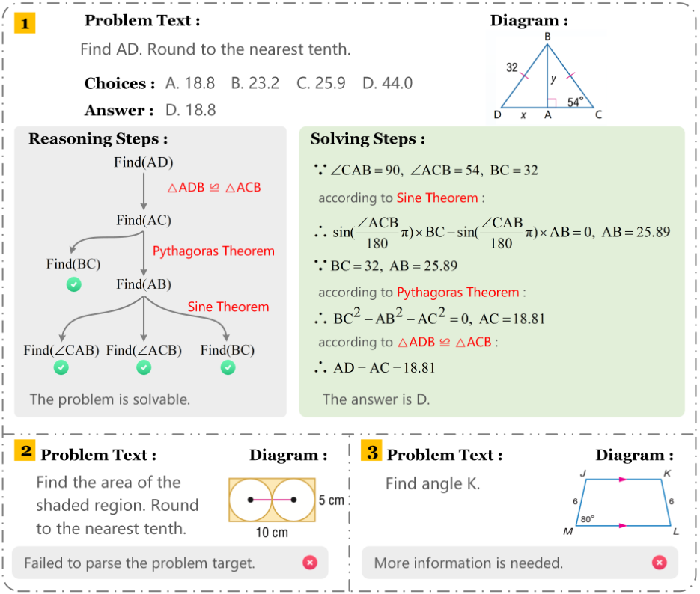The height and width of the screenshot is (594, 700).
Task: Select choice C. 25.9
Action: (x=321, y=83)
